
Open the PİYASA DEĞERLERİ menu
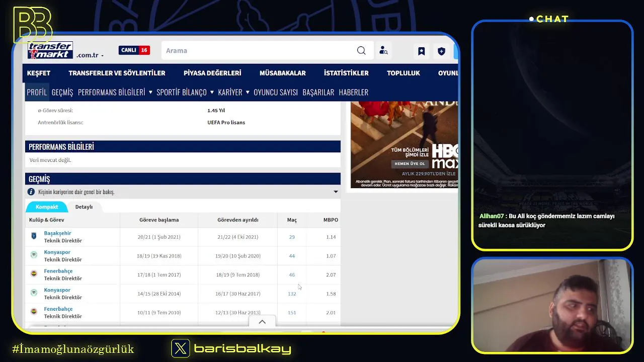tap(212, 73)
